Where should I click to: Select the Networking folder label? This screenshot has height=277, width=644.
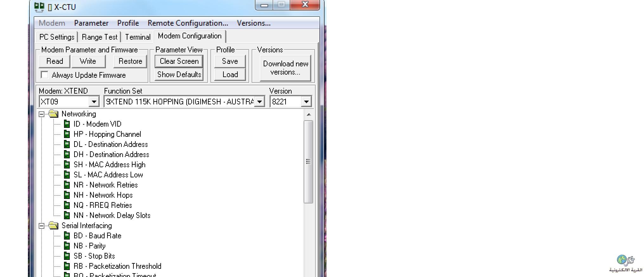click(79, 114)
